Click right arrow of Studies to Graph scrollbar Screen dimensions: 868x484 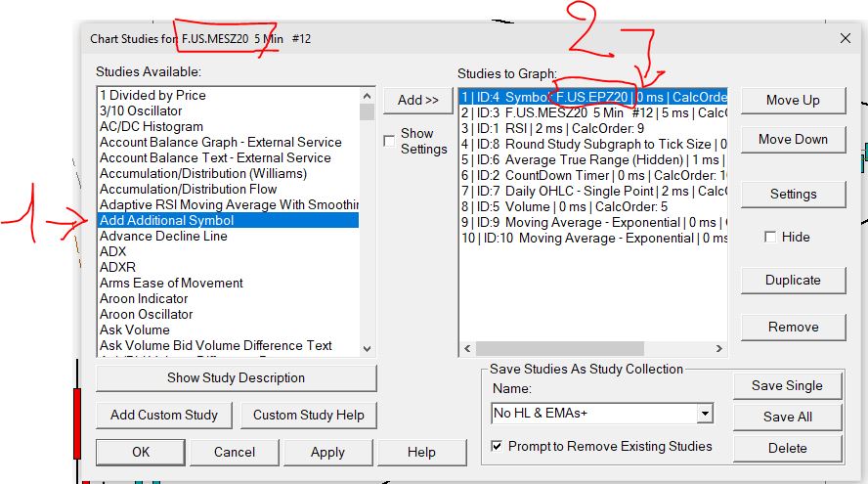tap(719, 348)
